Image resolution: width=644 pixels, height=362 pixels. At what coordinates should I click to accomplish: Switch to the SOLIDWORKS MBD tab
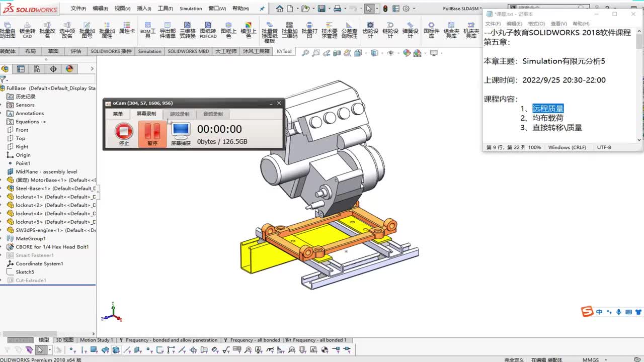(x=188, y=51)
